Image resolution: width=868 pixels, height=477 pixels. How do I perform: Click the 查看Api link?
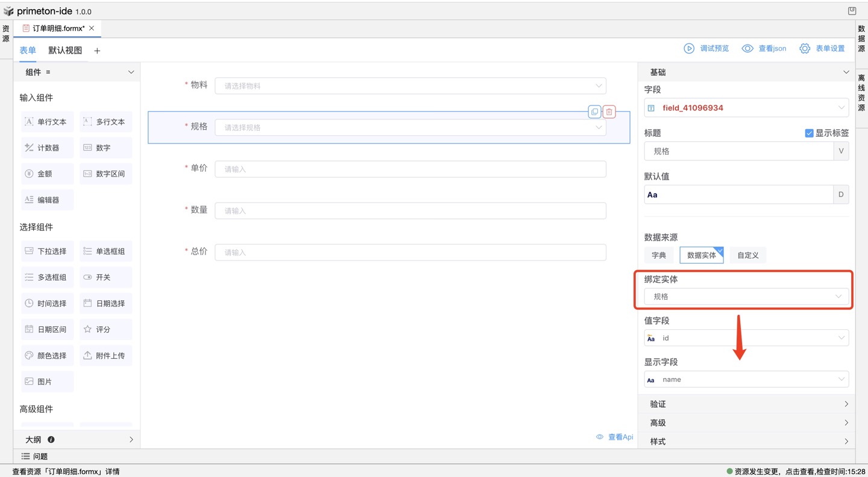coord(615,437)
